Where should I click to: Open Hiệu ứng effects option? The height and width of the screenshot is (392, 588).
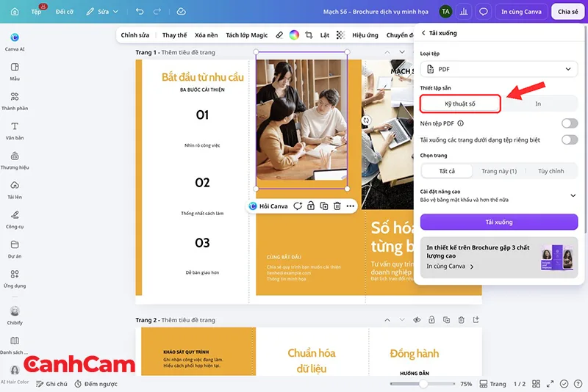coord(365,35)
